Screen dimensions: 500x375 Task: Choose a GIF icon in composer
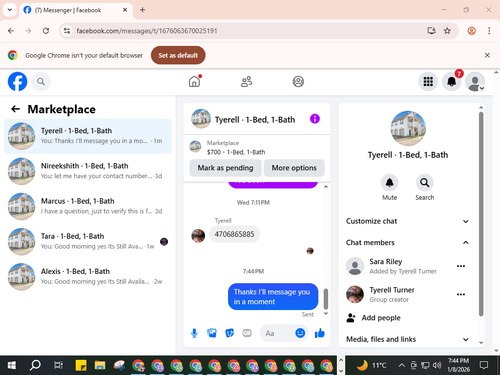[x=247, y=333]
